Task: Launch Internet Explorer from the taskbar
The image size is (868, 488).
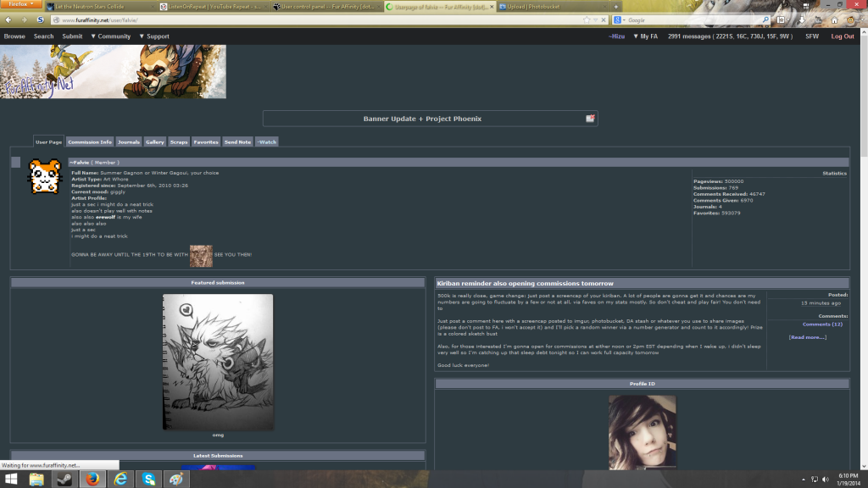Action: point(120,480)
